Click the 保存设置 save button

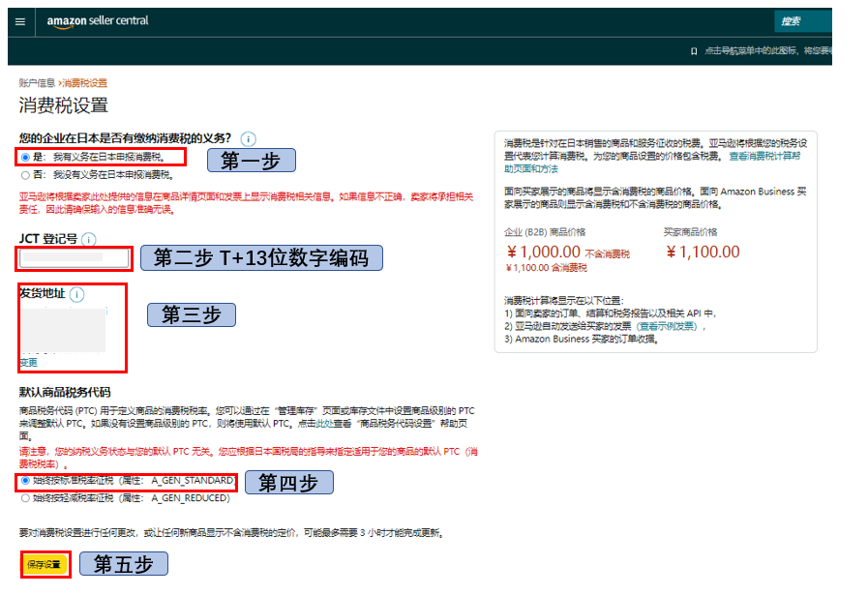click(44, 564)
